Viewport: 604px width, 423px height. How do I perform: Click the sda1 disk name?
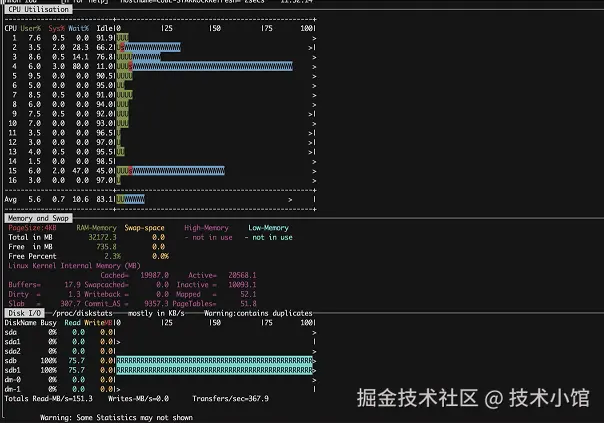coord(12,342)
